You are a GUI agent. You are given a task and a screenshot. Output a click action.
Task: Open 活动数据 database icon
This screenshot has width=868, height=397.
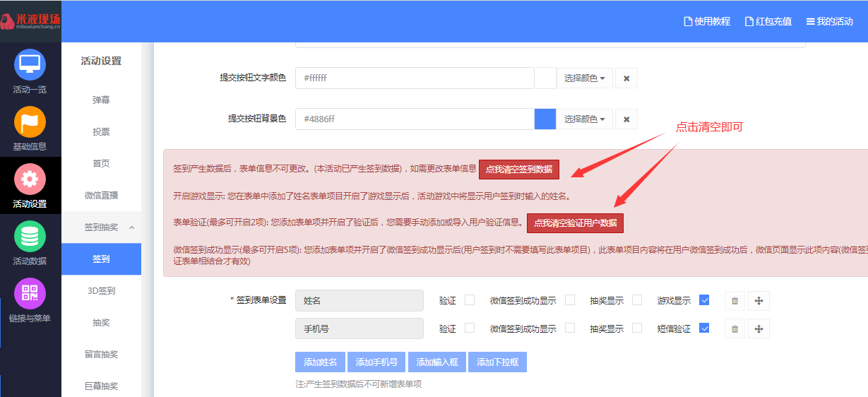(30, 237)
